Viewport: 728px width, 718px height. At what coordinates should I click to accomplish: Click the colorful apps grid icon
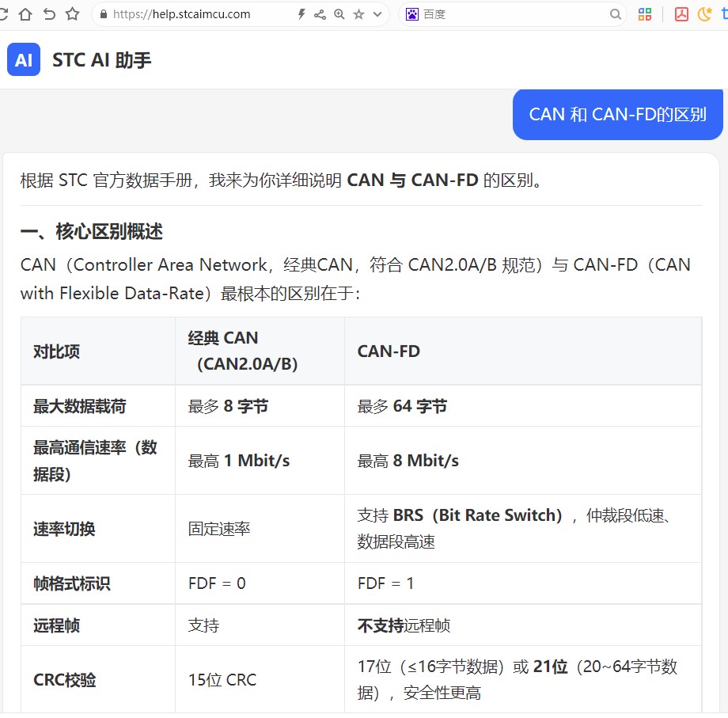[644, 14]
